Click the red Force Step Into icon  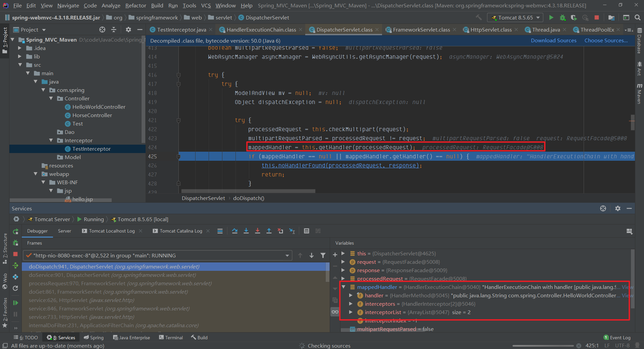(x=258, y=231)
